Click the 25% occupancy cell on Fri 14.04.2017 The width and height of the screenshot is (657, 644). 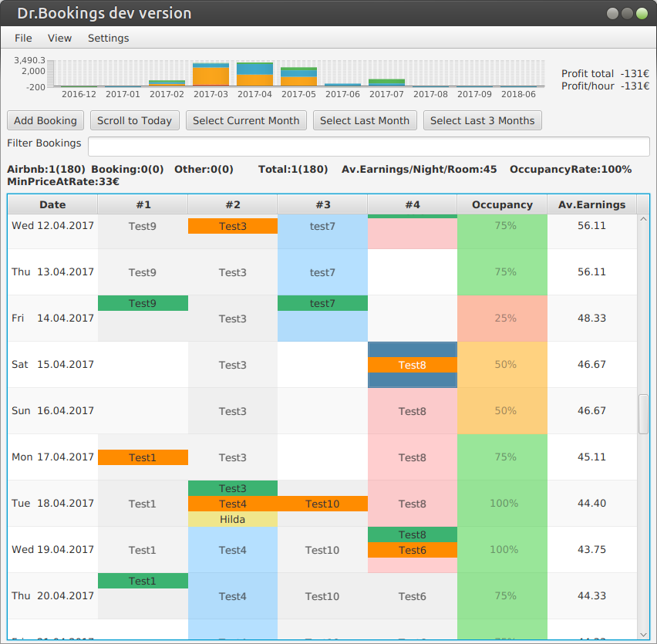(502, 319)
